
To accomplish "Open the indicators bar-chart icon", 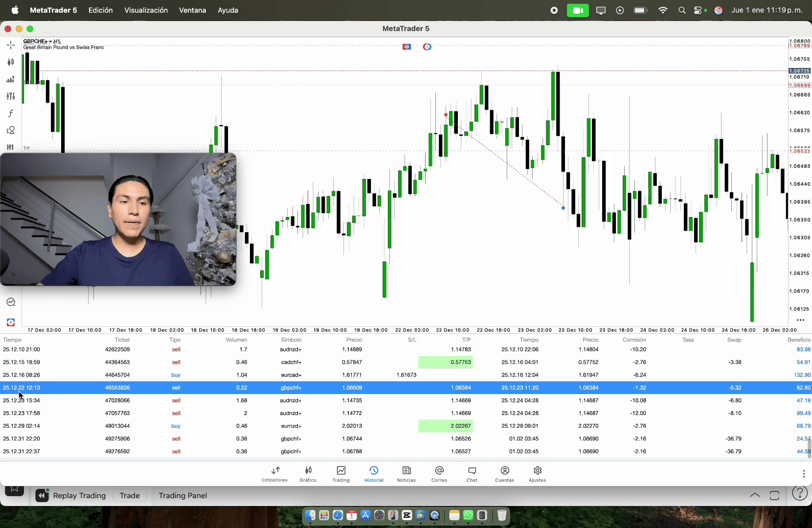I will coord(11,79).
